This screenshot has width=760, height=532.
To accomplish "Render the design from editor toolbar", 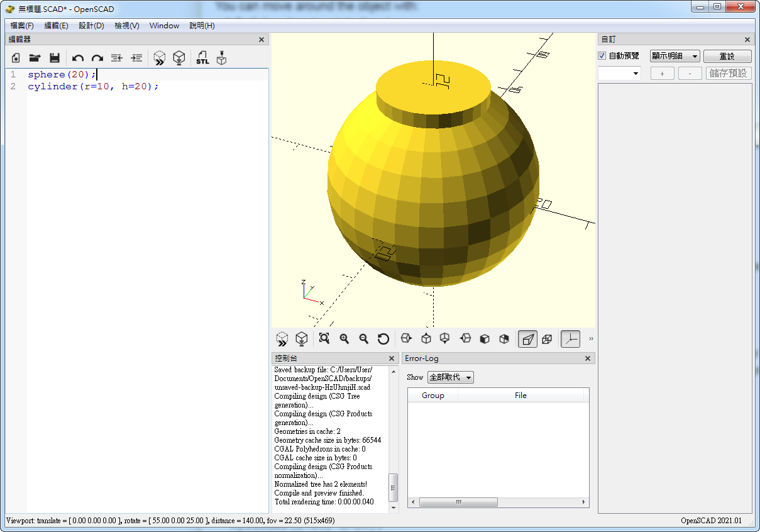I will pos(179,58).
